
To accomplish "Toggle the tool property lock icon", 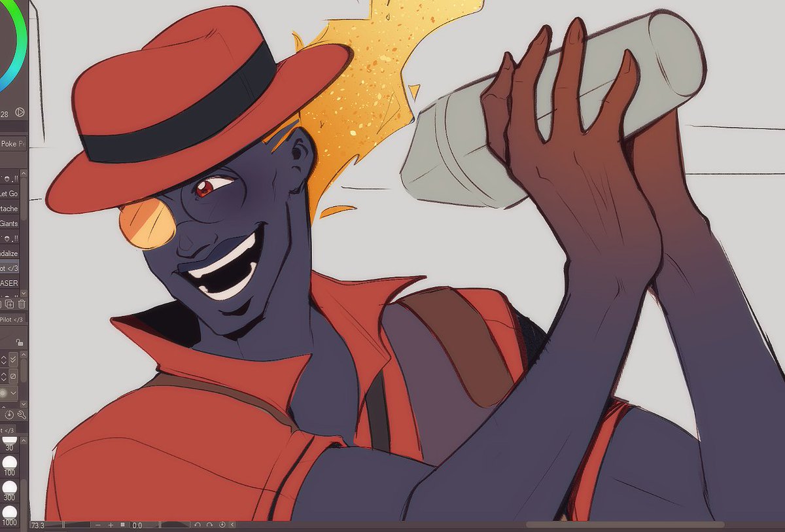I will (x=20, y=342).
